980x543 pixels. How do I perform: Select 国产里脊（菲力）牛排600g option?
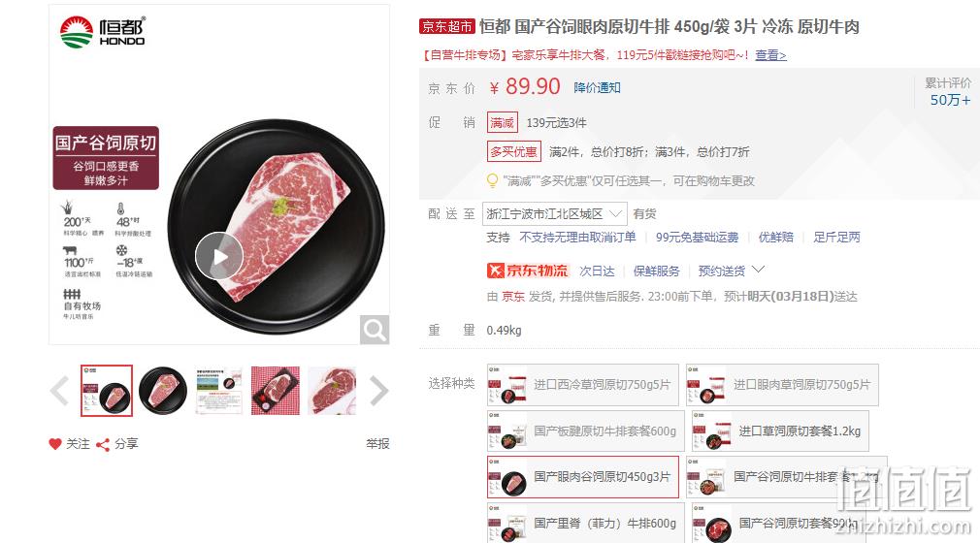pos(586,523)
